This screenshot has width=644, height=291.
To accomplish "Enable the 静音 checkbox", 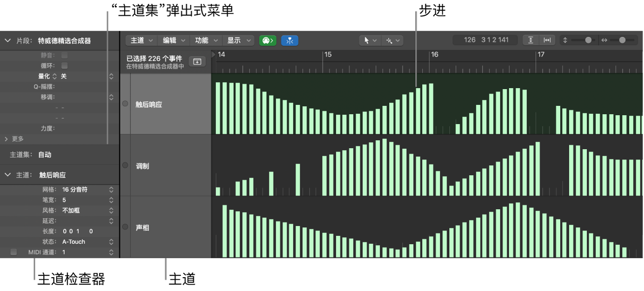I will click(x=64, y=55).
